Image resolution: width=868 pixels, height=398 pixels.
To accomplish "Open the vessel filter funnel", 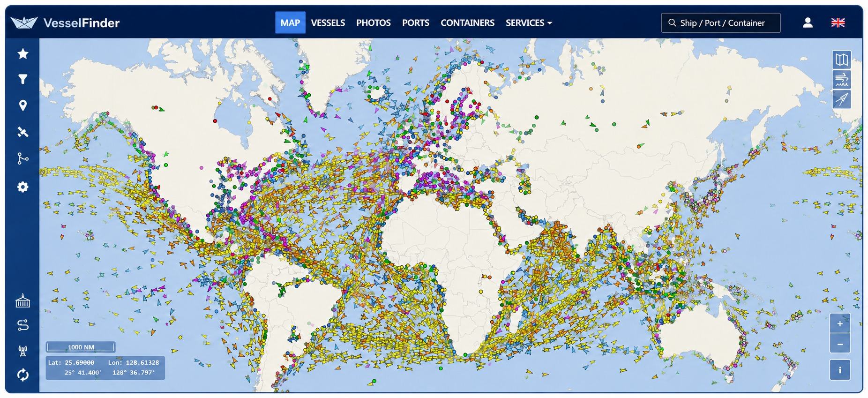I will click(x=22, y=80).
